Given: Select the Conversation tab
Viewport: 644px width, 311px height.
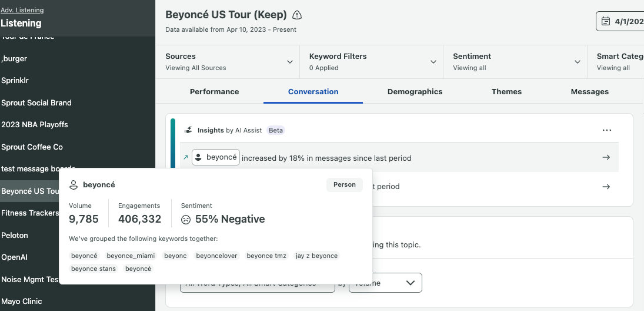Looking at the screenshot, I should click(x=313, y=92).
